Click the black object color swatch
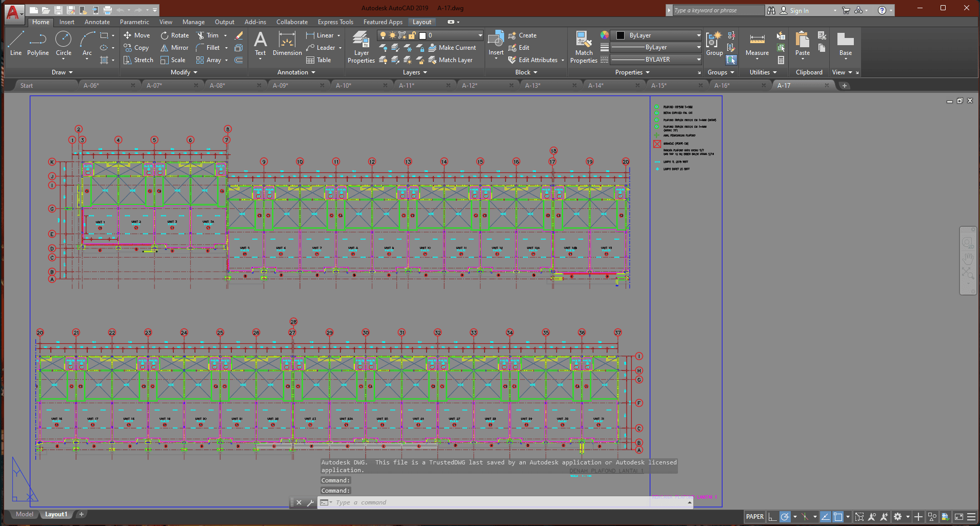 [x=621, y=35]
